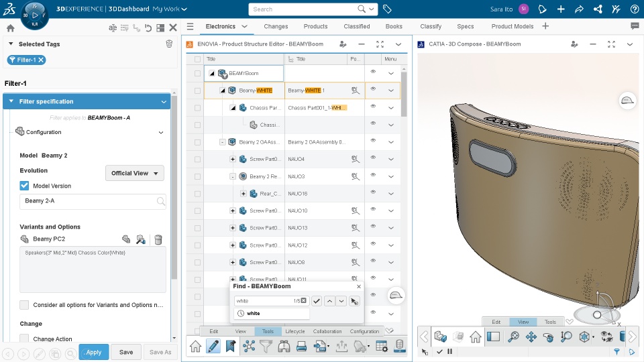Collapse the Configuration section chevron
This screenshot has height=362, width=644.
161,132
